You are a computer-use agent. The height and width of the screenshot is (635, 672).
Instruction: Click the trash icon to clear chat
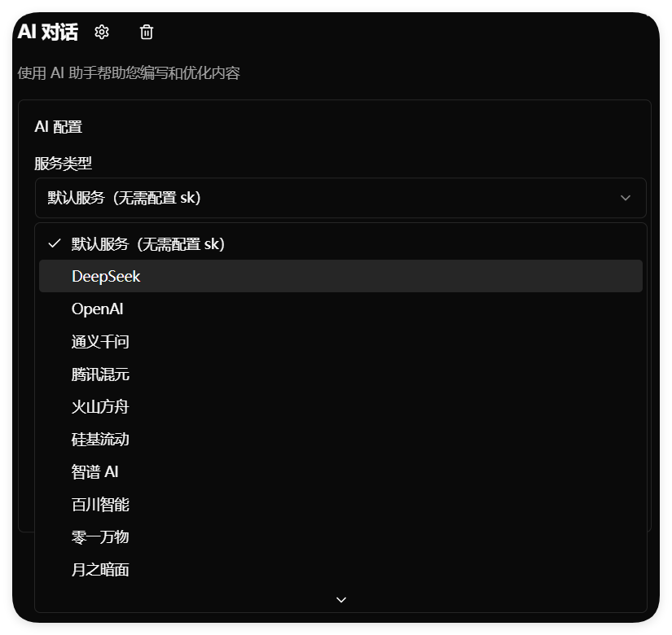tap(147, 32)
